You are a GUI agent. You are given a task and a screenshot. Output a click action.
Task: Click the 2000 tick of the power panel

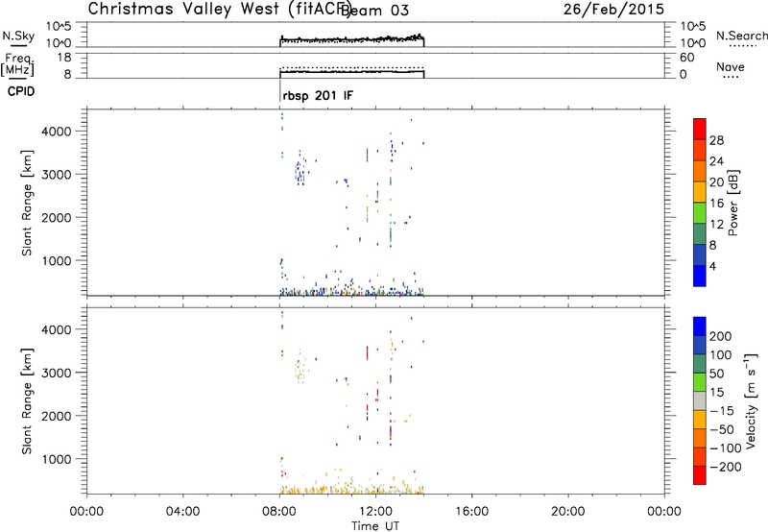56,217
